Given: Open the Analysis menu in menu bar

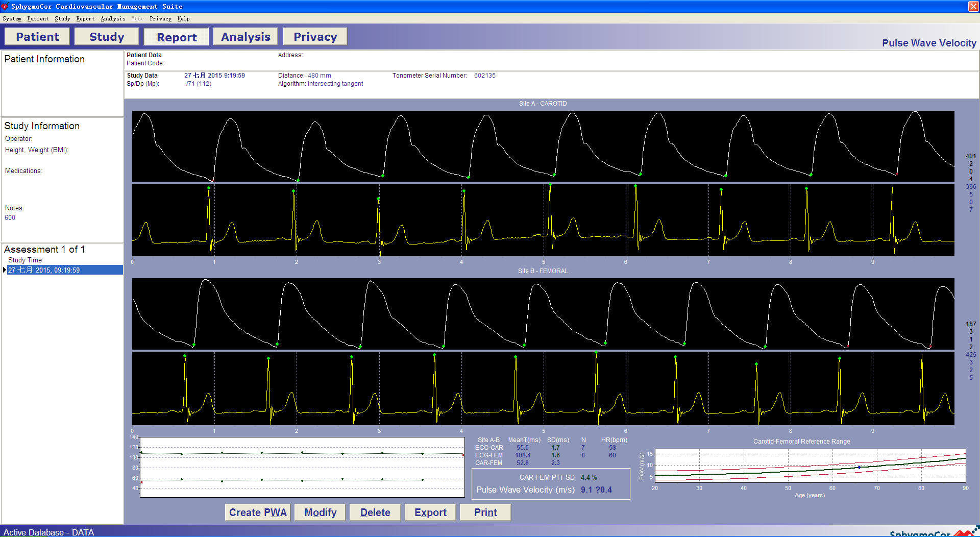Looking at the screenshot, I should [x=113, y=18].
